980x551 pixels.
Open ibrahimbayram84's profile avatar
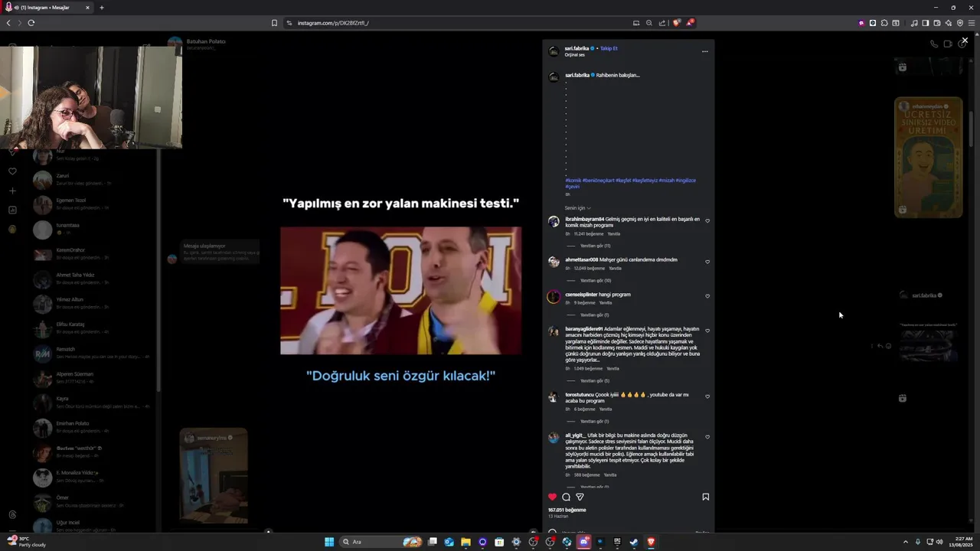point(554,222)
